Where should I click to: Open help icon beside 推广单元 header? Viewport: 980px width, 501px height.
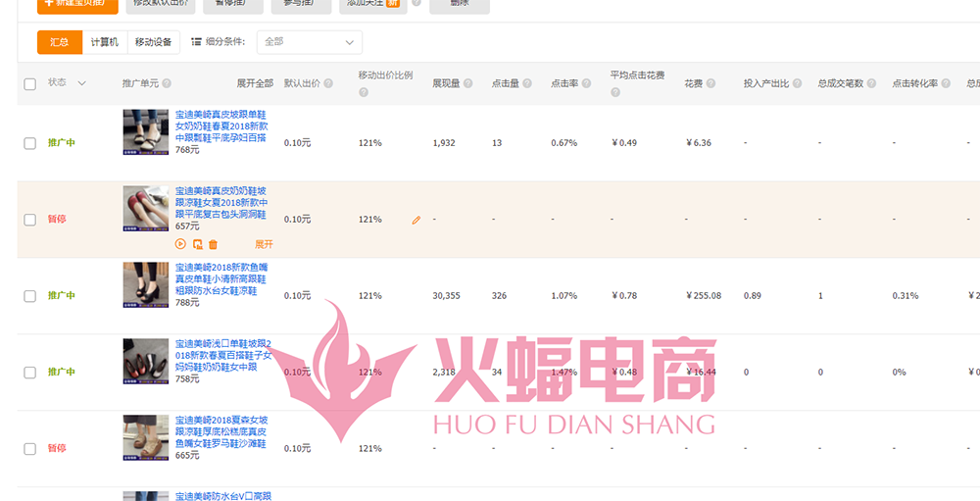(x=167, y=83)
